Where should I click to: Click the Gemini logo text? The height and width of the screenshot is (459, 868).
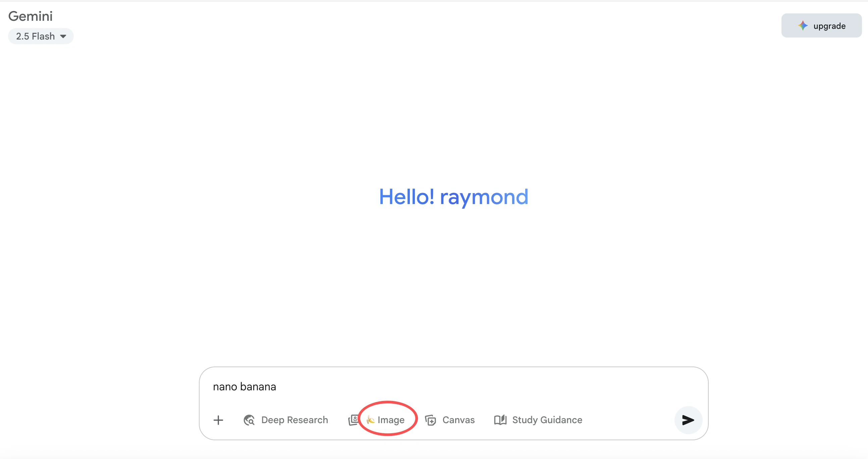[x=30, y=16]
